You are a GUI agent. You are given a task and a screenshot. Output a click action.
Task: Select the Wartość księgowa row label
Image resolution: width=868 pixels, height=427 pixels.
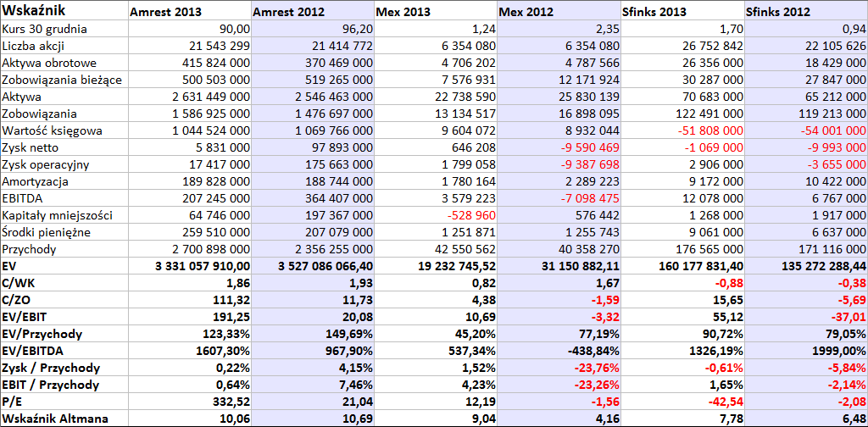tap(64, 130)
